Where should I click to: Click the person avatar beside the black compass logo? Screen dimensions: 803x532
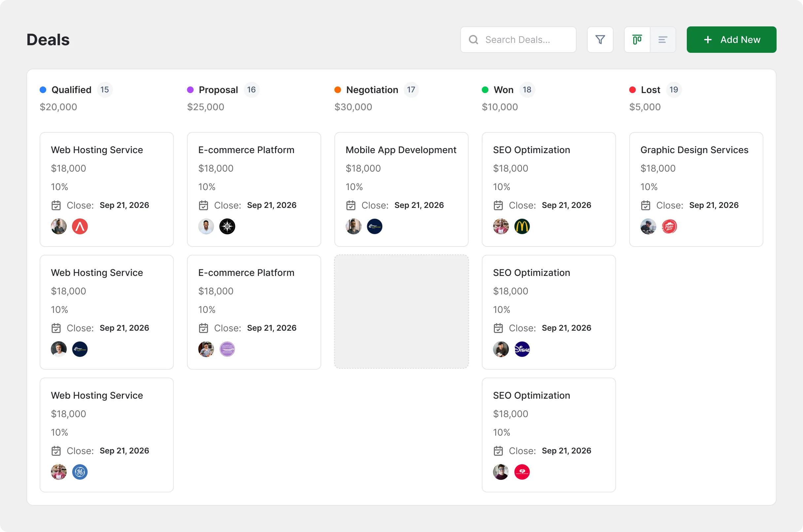tap(206, 226)
